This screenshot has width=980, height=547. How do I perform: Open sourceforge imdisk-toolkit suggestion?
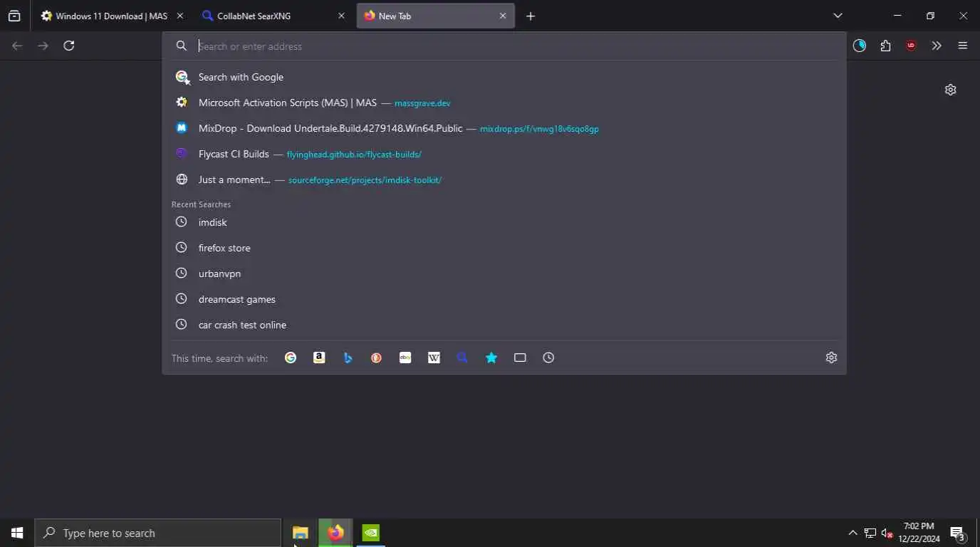(504, 179)
